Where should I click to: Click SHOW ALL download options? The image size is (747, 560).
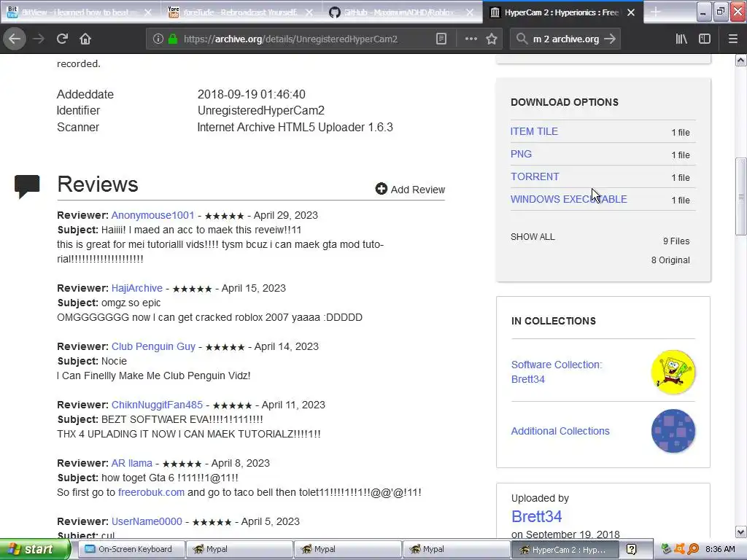coord(533,237)
